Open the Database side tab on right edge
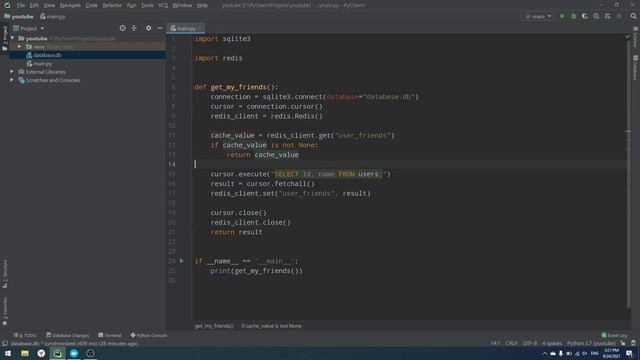This screenshot has width=640, height=360. (636, 68)
